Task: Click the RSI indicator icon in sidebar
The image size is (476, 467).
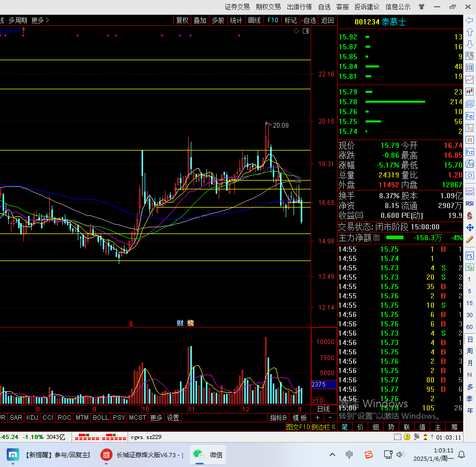Action: coord(470,204)
